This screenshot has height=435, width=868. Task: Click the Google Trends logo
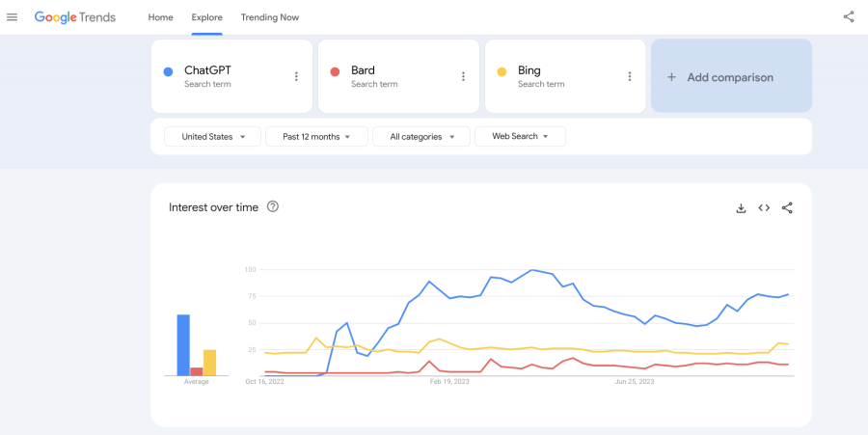(75, 17)
